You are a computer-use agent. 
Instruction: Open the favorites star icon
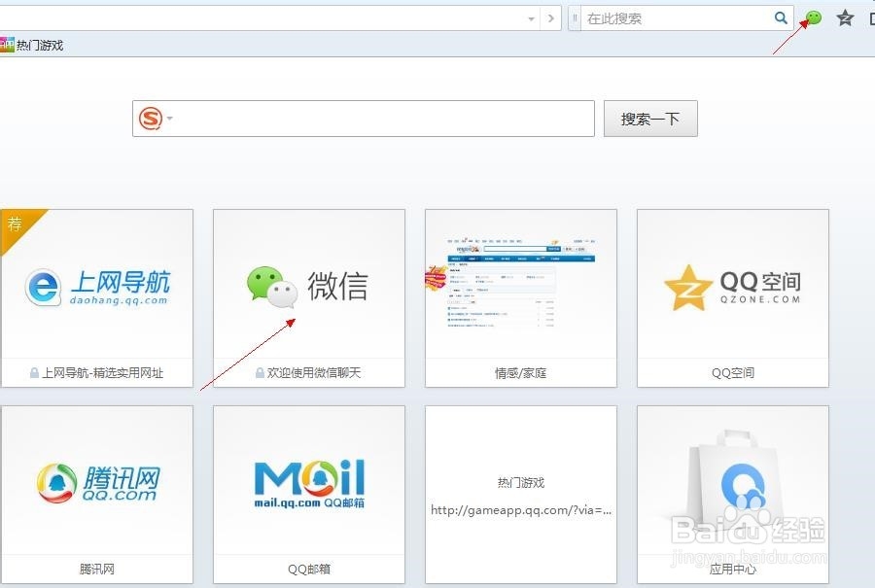click(x=846, y=17)
